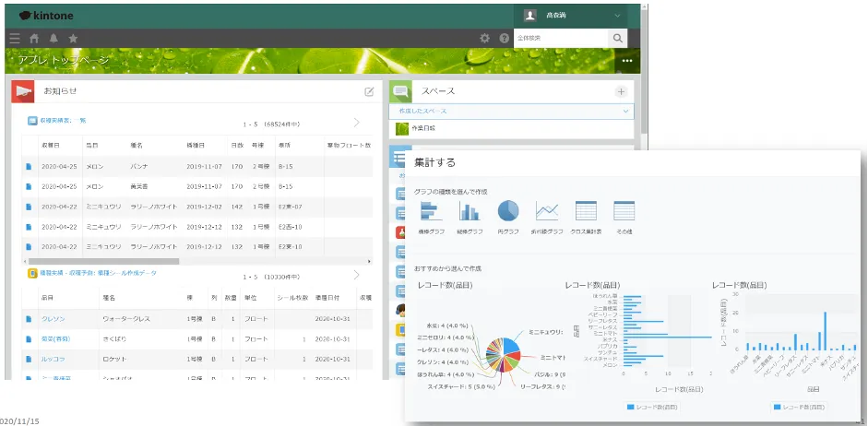Click the 作業日誌 space leaf thumbnail
This screenshot has height=426, width=868.
[402, 128]
